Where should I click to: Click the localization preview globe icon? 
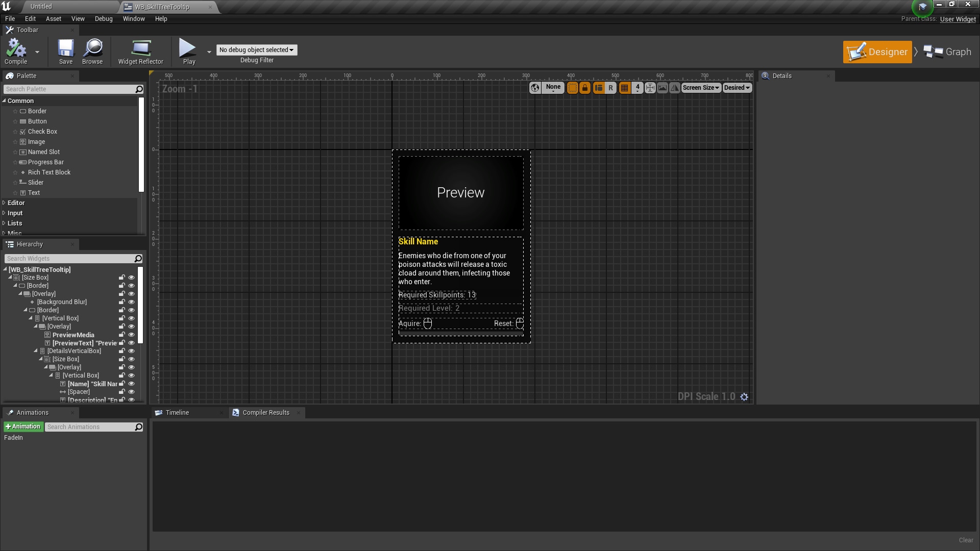pos(535,87)
